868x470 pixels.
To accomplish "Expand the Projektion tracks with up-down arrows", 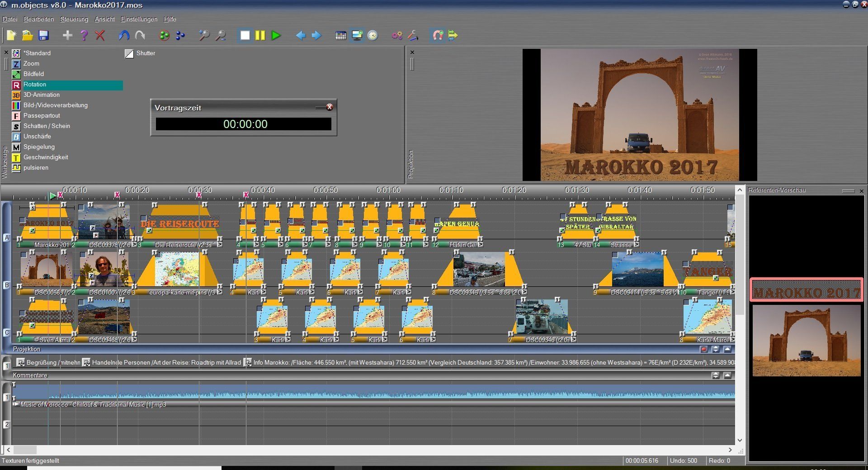I will click(x=716, y=349).
